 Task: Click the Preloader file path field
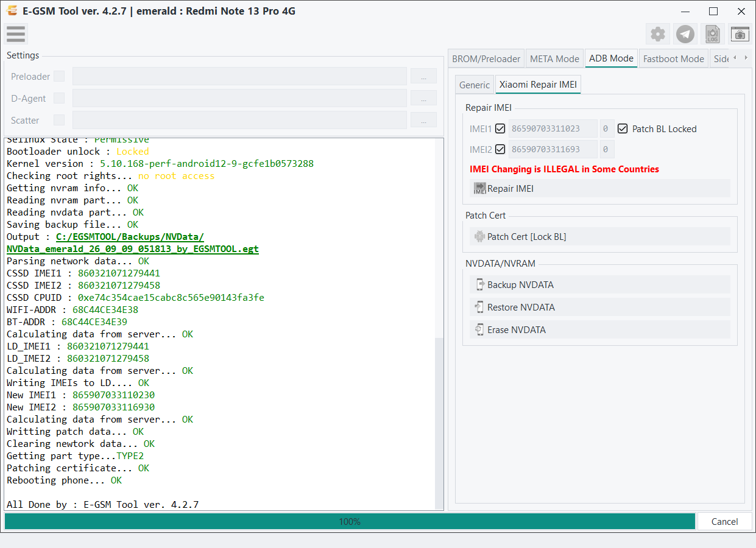click(239, 76)
